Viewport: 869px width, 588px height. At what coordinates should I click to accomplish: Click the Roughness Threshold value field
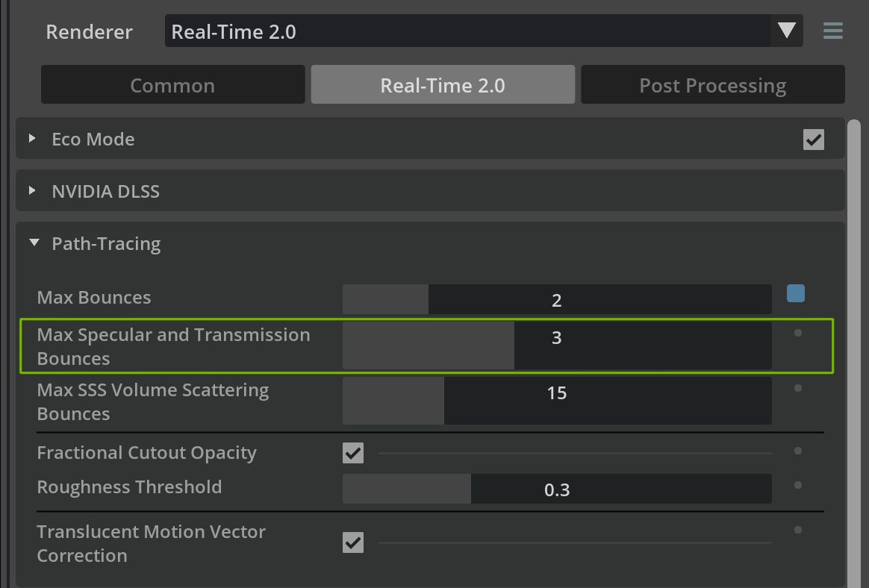click(x=556, y=490)
